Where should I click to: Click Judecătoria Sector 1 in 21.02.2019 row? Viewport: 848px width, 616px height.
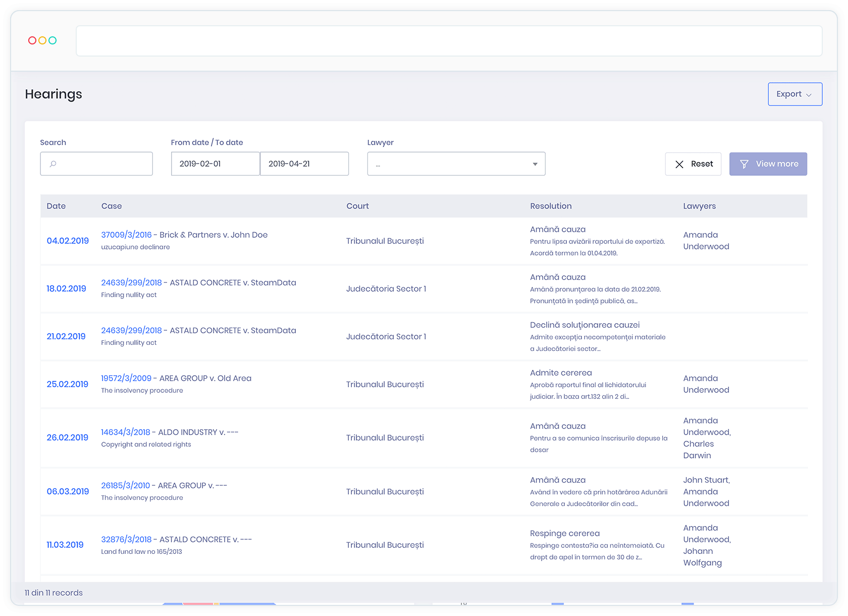click(386, 336)
